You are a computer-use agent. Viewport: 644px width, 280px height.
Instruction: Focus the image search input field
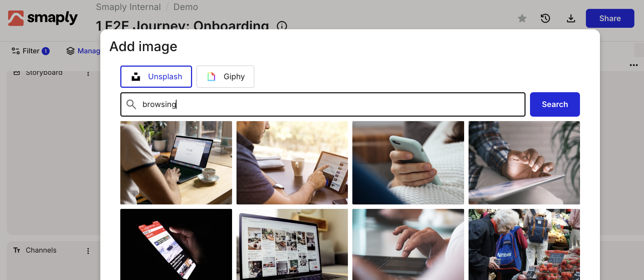pos(323,104)
